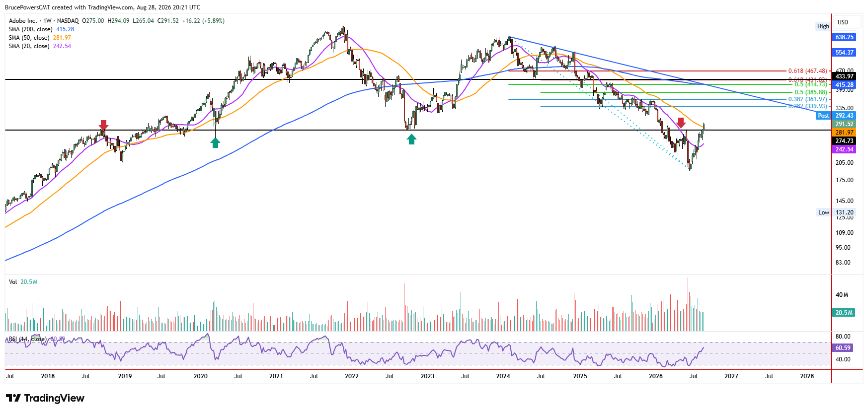Click the 2020 label on time axis
The height and width of the screenshot is (413, 868).
201,376
